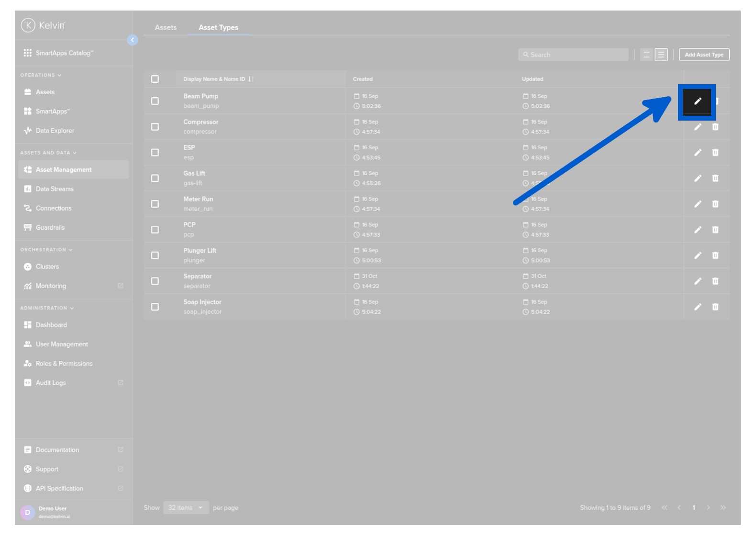Tick the Plunger Lift checkbox
The width and height of the screenshot is (756, 536).
(x=155, y=256)
